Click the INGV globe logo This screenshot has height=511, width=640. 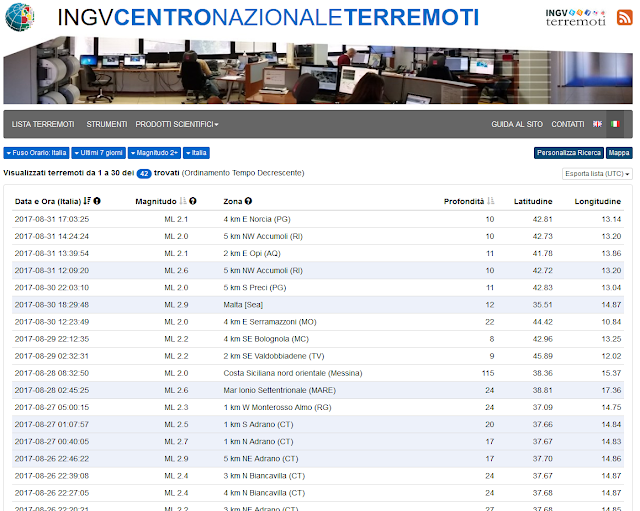pos(20,17)
